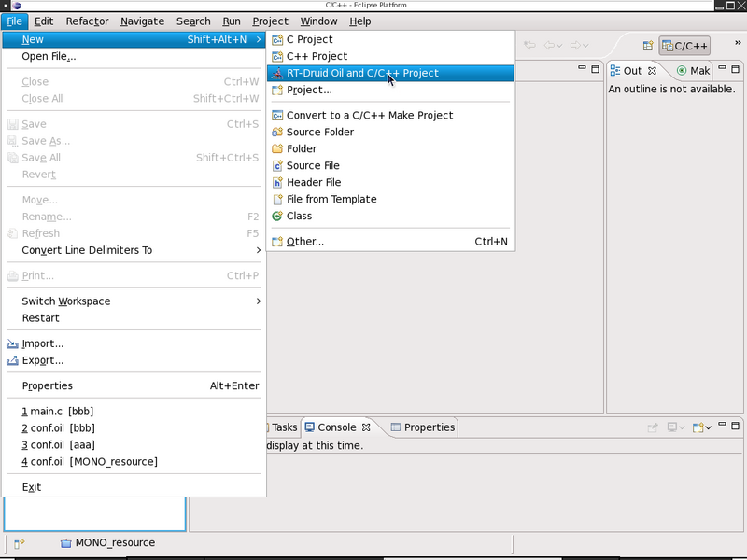
Task: Expand the Switch Workspace submenu
Action: pyautogui.click(x=134, y=301)
